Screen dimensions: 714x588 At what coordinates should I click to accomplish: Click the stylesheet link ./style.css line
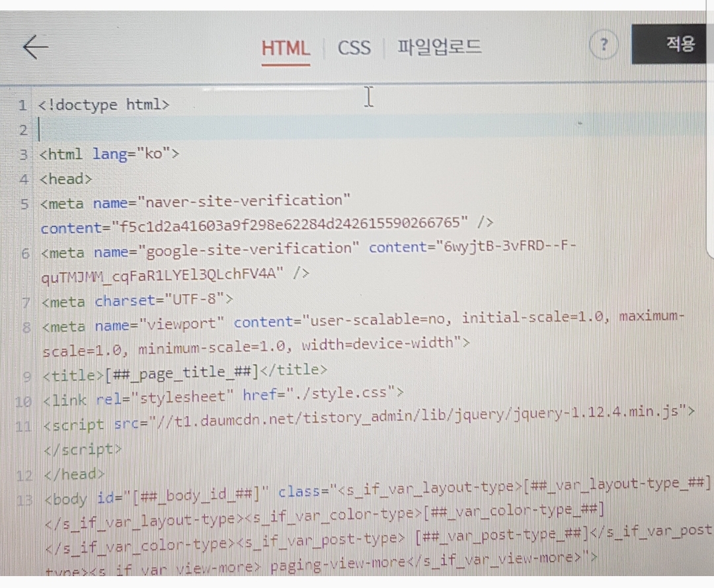coord(223,396)
